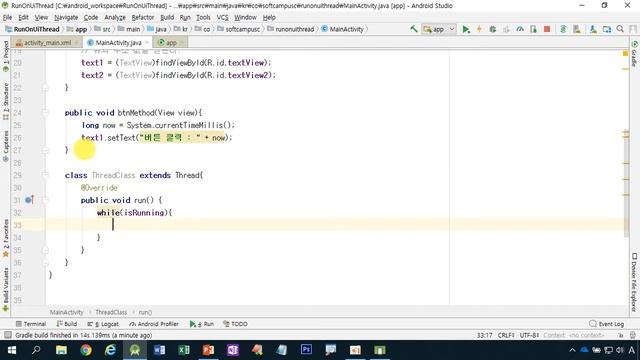Open the Gradle tool window on right
Image resolution: width=640 pixels, height=360 pixels.
tap(634, 54)
